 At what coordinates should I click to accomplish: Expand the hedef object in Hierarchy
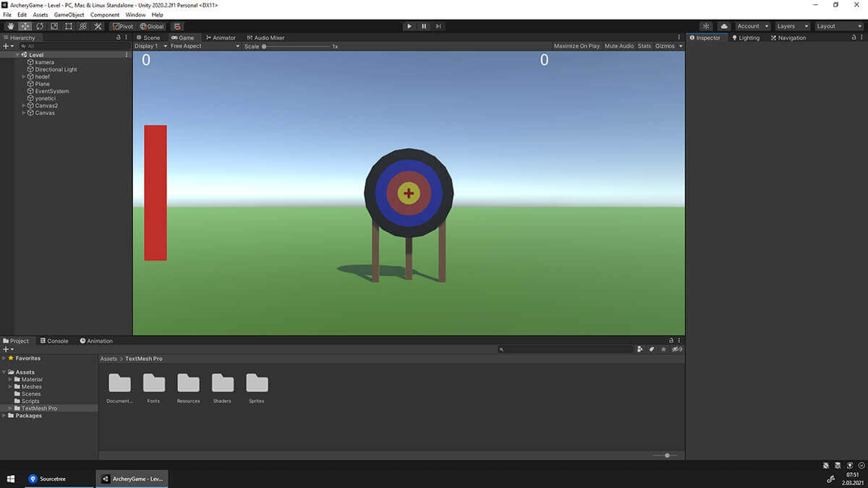[24, 77]
